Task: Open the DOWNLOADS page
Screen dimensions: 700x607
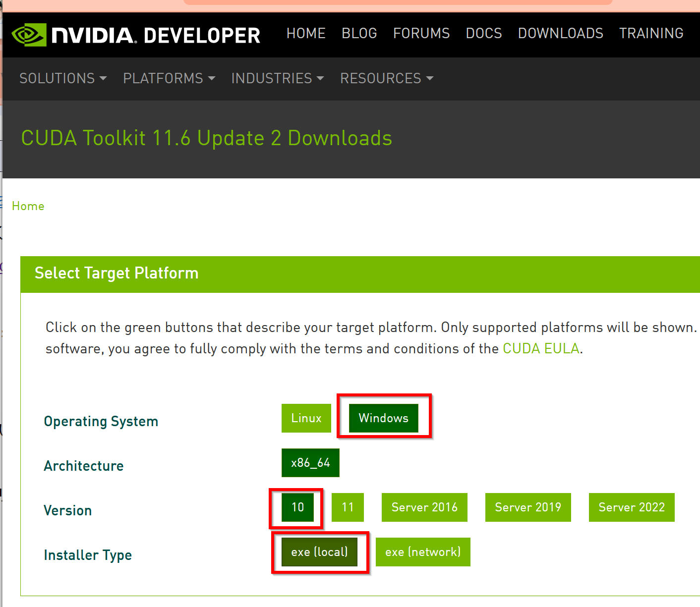Action: [561, 33]
